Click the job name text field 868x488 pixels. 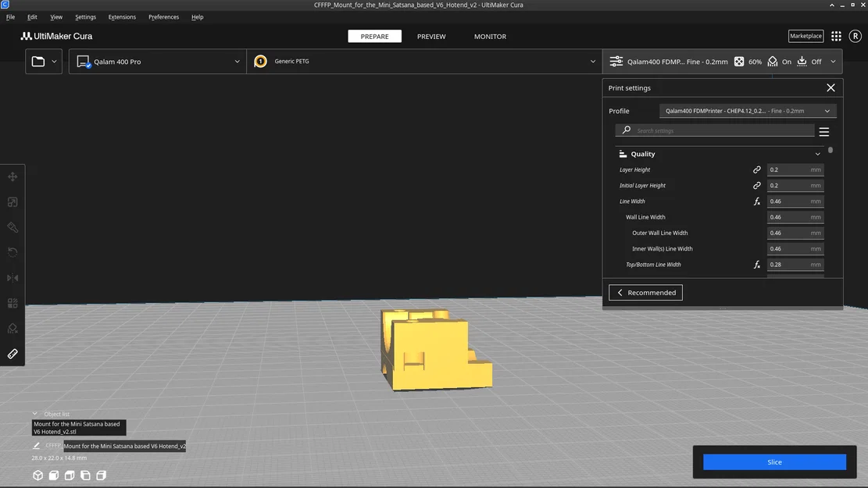coord(124,446)
